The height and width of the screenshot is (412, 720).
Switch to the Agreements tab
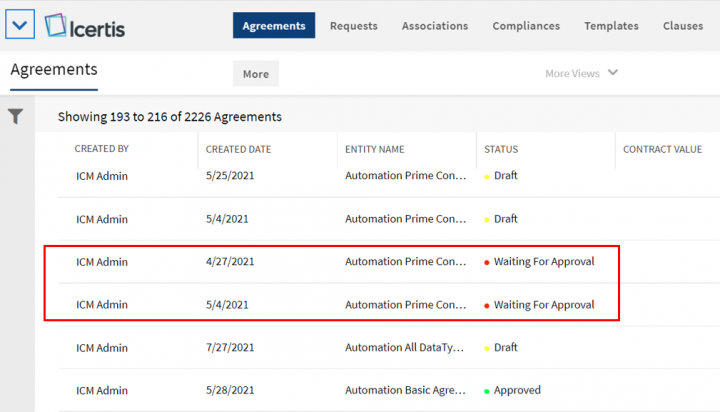pos(274,26)
